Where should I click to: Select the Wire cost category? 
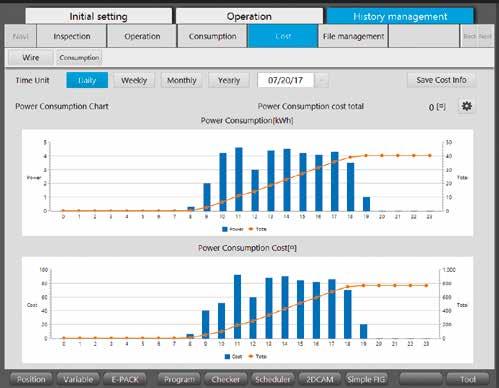pyautogui.click(x=31, y=58)
